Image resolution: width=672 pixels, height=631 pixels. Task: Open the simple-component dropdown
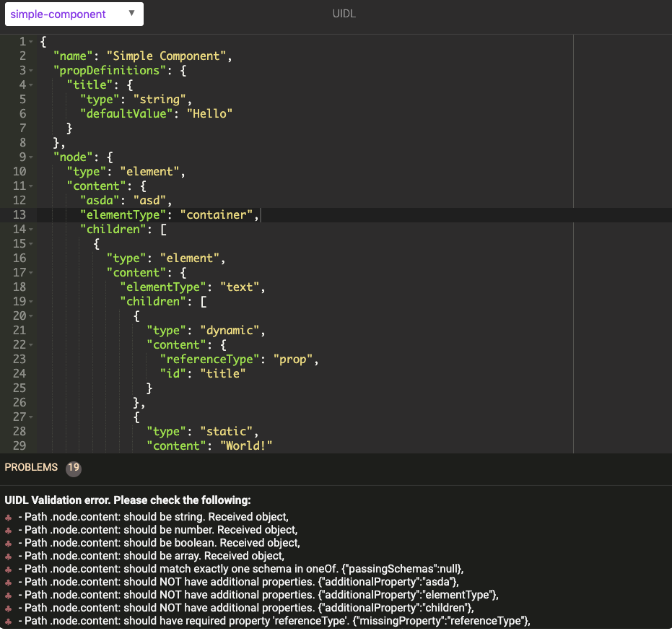pos(74,14)
